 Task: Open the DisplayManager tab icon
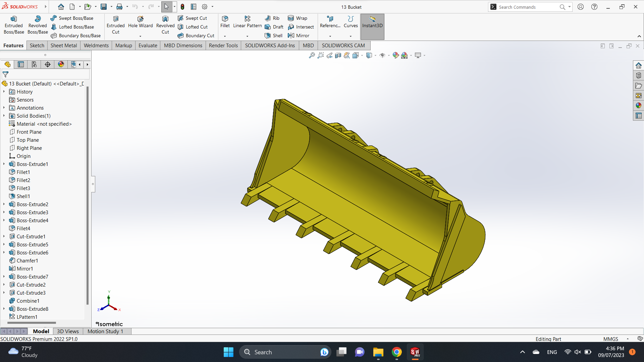point(61,64)
